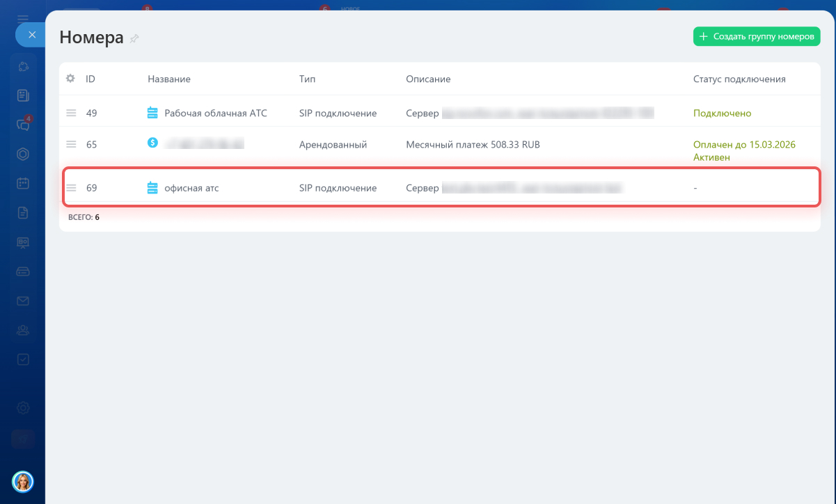Click user avatar at bottom of sidebar
The image size is (836, 504).
point(23,481)
